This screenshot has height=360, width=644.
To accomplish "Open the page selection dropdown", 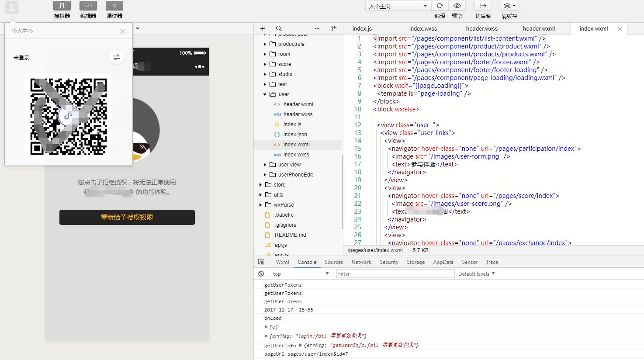I will pyautogui.click(x=398, y=6).
